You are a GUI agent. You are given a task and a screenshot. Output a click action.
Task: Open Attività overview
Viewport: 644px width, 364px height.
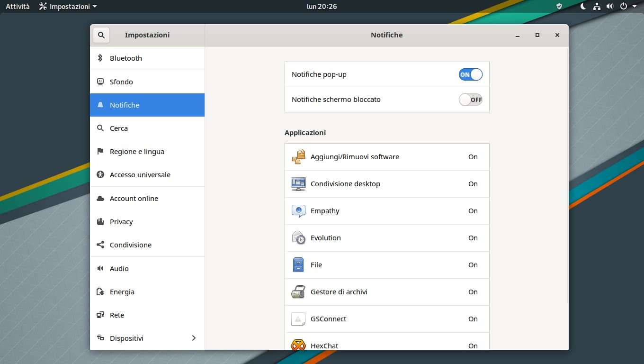point(18,6)
